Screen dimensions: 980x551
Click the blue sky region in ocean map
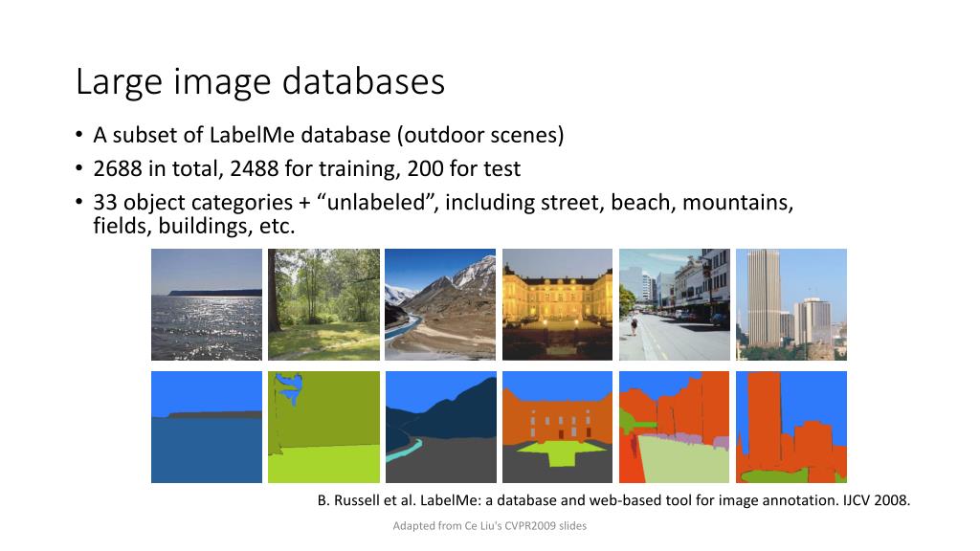tap(207, 391)
